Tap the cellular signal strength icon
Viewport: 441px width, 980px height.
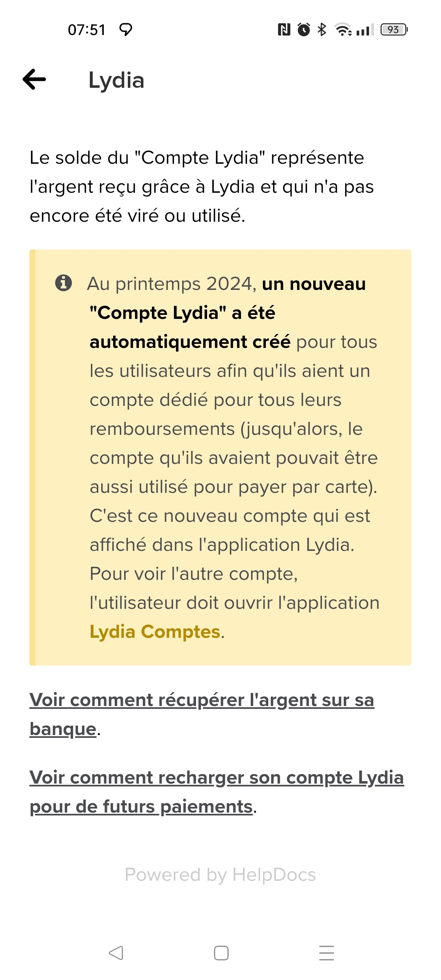pos(365,29)
